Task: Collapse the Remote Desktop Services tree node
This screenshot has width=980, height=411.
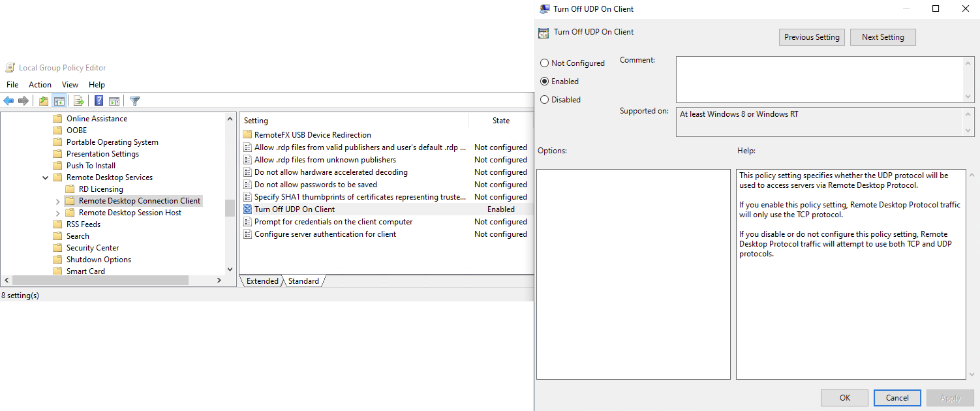Action: click(46, 177)
